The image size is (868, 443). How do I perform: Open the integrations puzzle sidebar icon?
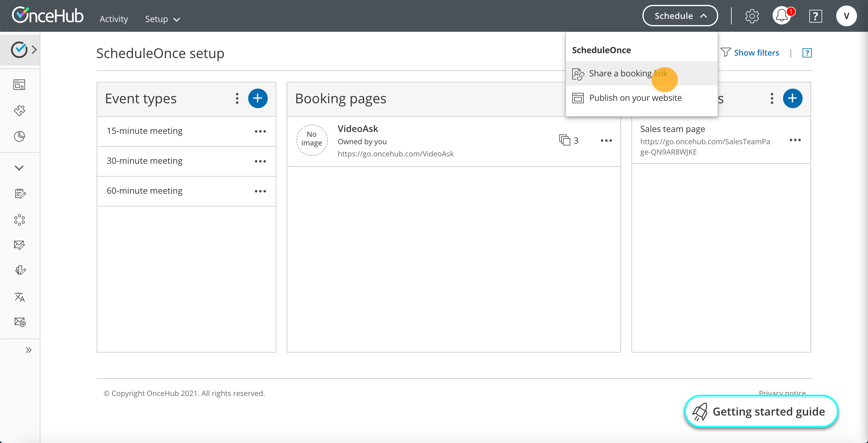click(x=19, y=111)
